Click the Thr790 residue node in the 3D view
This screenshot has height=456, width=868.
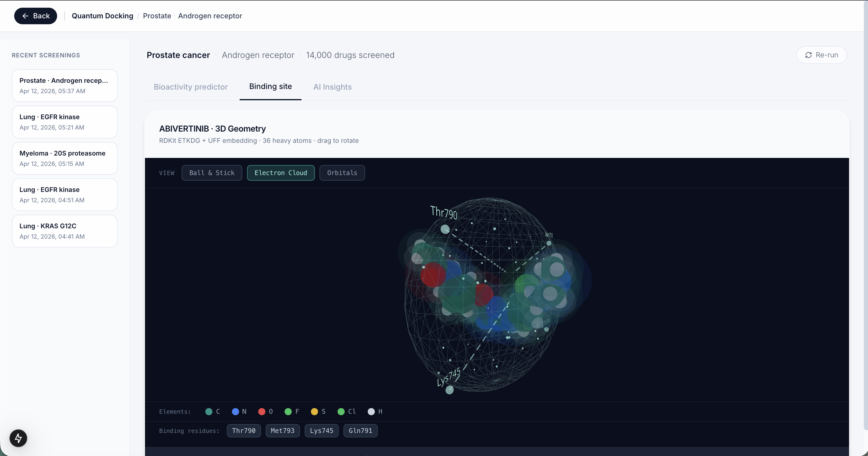[x=445, y=229]
